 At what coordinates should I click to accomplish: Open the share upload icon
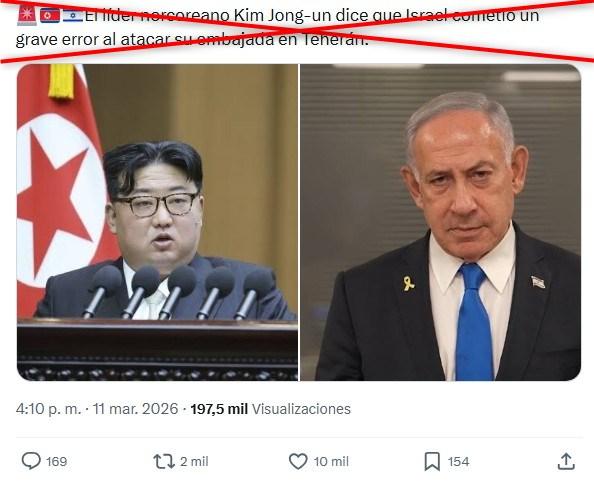pyautogui.click(x=566, y=461)
